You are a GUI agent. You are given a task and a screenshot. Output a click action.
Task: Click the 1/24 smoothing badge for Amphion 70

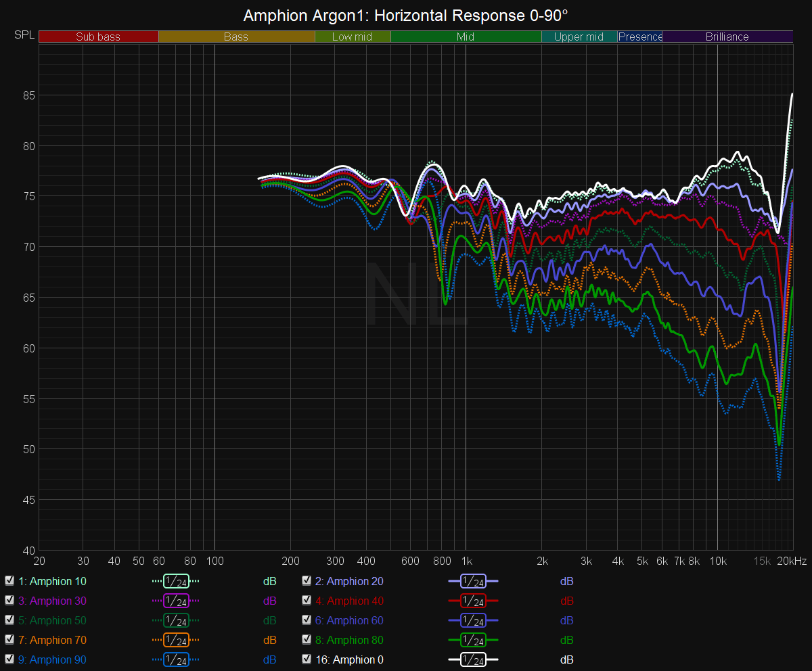176,641
